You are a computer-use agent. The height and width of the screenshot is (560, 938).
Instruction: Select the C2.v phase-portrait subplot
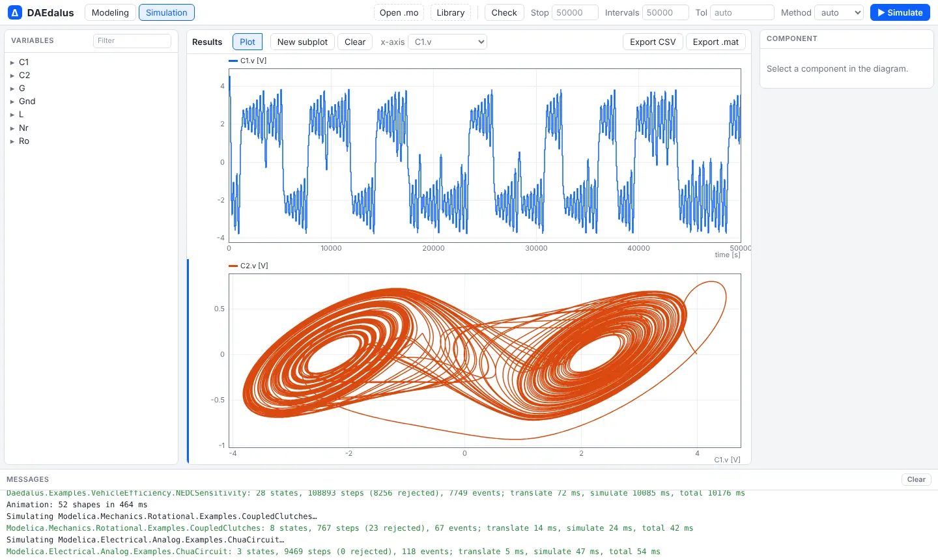(x=485, y=360)
